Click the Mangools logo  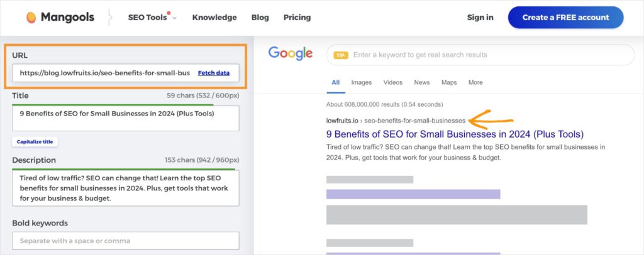point(60,17)
